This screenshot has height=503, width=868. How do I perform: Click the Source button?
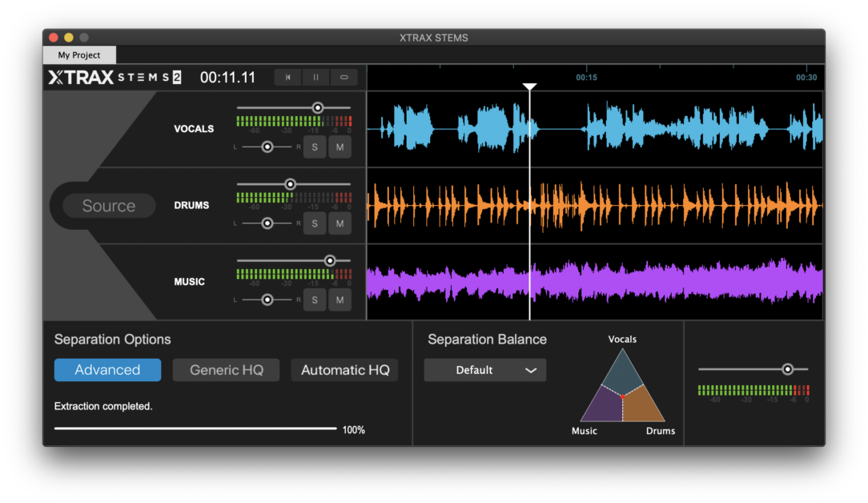(x=109, y=206)
